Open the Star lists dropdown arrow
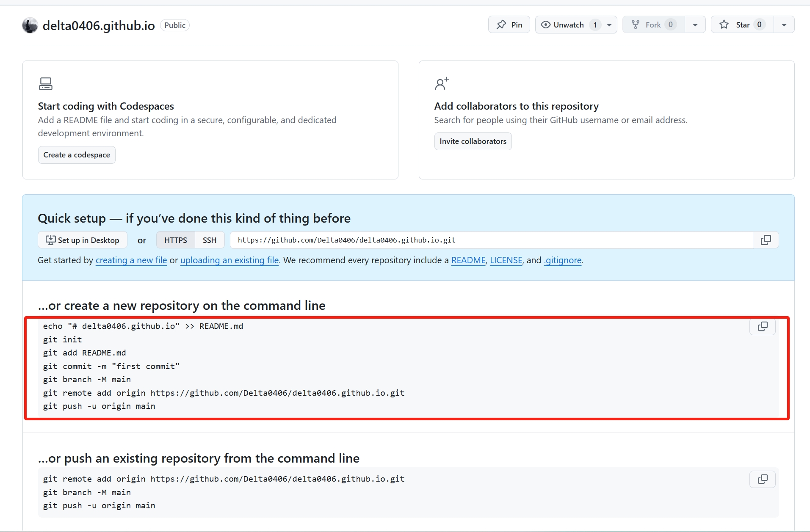Screen dimensions: 810x532 [784, 25]
